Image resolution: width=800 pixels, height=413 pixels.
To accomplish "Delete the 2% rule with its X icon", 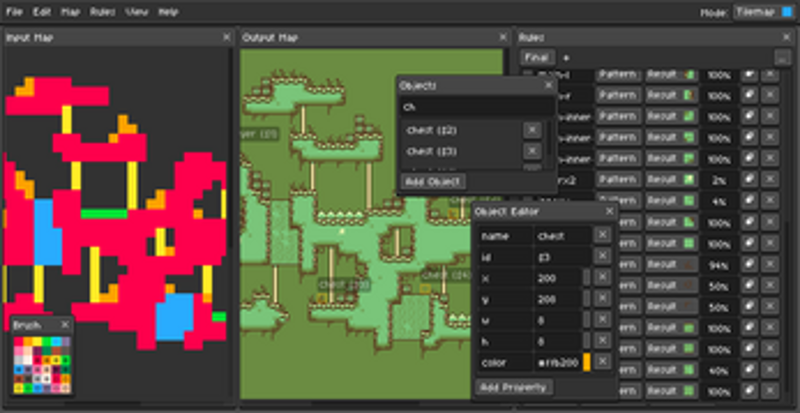I will (770, 179).
